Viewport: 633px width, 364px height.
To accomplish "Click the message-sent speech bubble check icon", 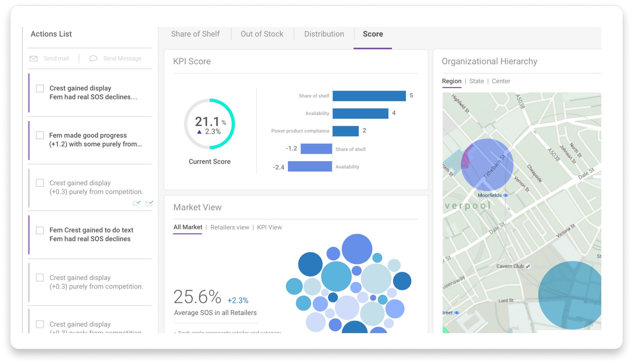I will coord(136,203).
